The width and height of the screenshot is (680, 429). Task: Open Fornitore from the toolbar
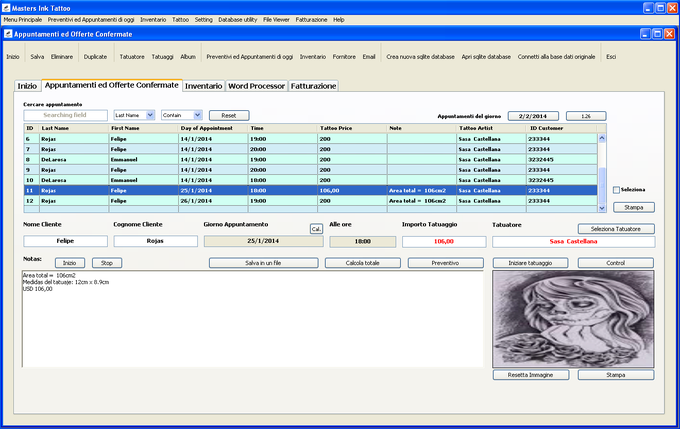click(x=344, y=57)
